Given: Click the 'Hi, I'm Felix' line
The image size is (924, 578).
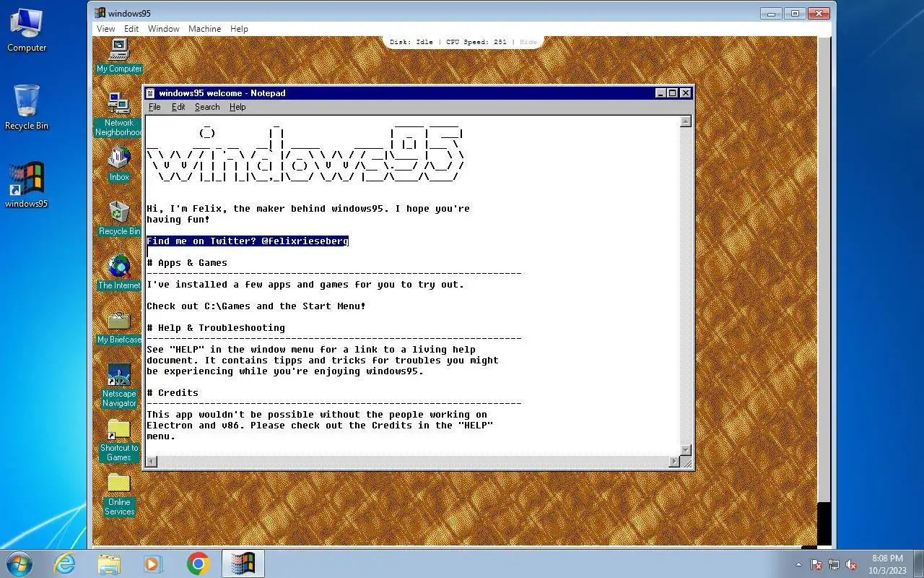Looking at the screenshot, I should pos(308,209).
